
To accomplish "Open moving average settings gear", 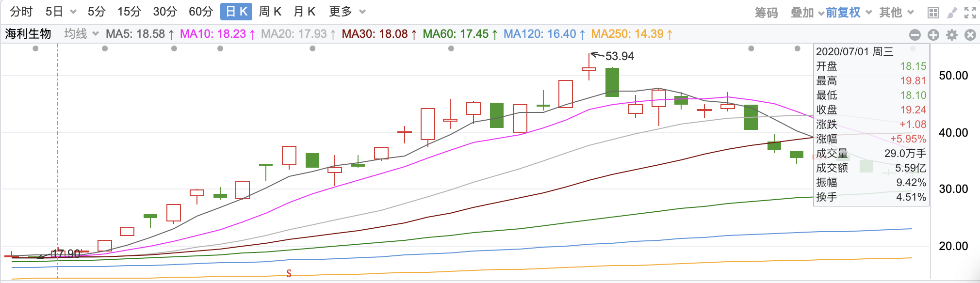I will coord(952,34).
